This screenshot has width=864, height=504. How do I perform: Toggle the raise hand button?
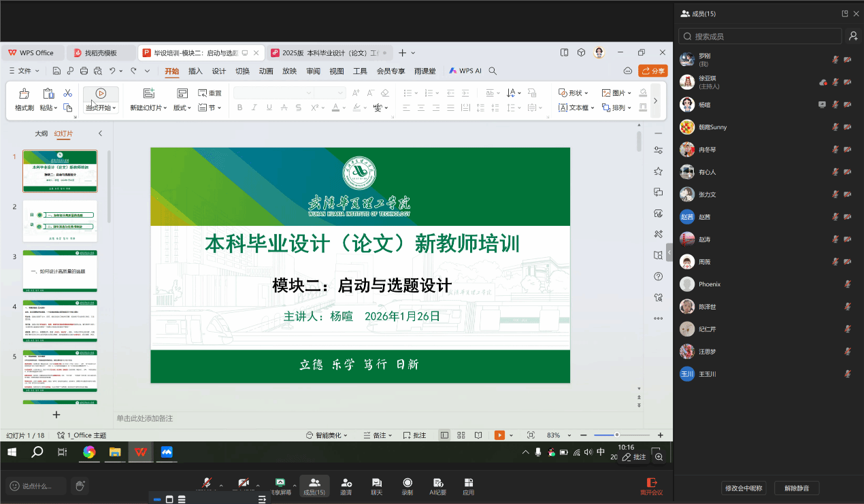pyautogui.click(x=80, y=485)
